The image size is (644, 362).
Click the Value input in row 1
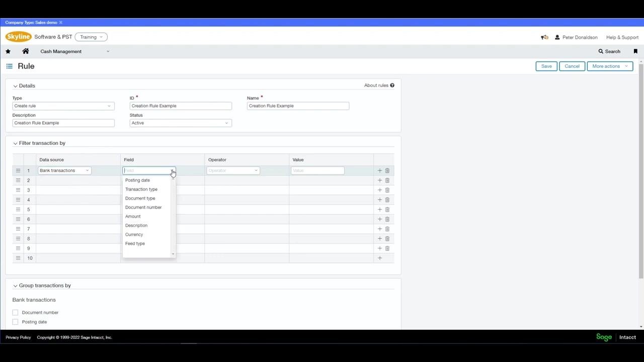(x=317, y=170)
